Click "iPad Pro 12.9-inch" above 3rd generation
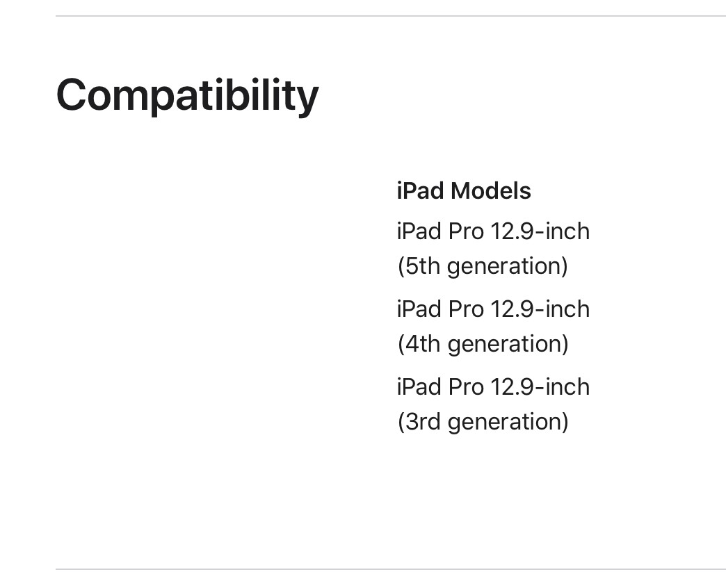This screenshot has height=588, width=726. (492, 386)
